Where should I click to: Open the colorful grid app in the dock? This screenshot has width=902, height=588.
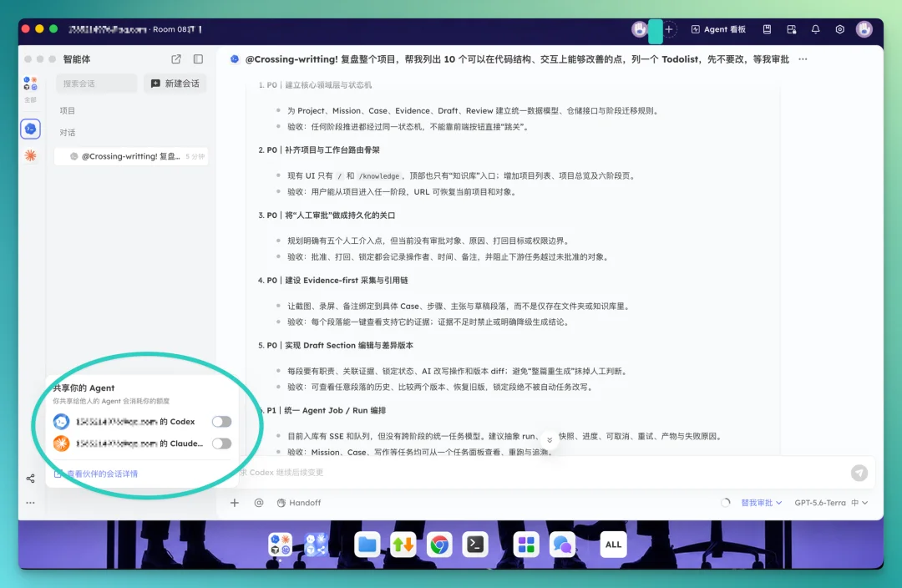[526, 545]
